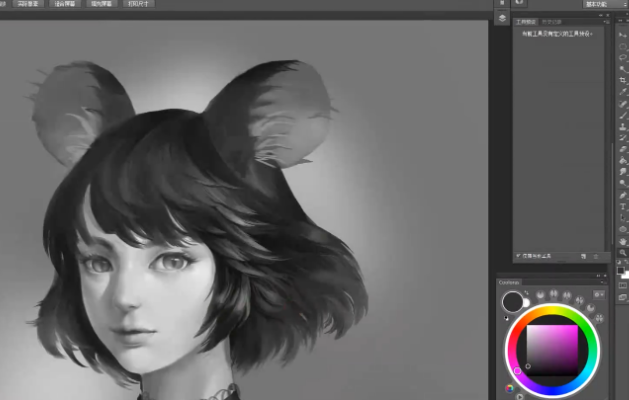
Task: Click the white background color circle in Coolorus
Action: coord(526,303)
